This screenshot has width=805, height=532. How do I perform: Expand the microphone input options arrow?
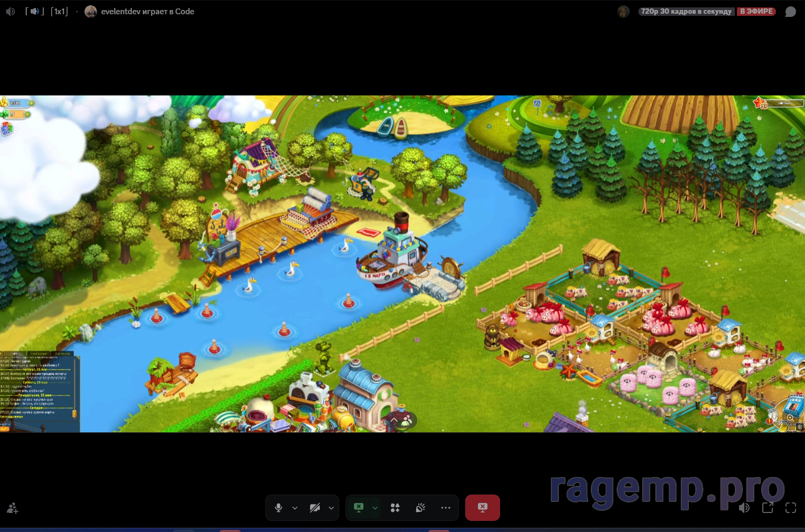click(x=295, y=508)
